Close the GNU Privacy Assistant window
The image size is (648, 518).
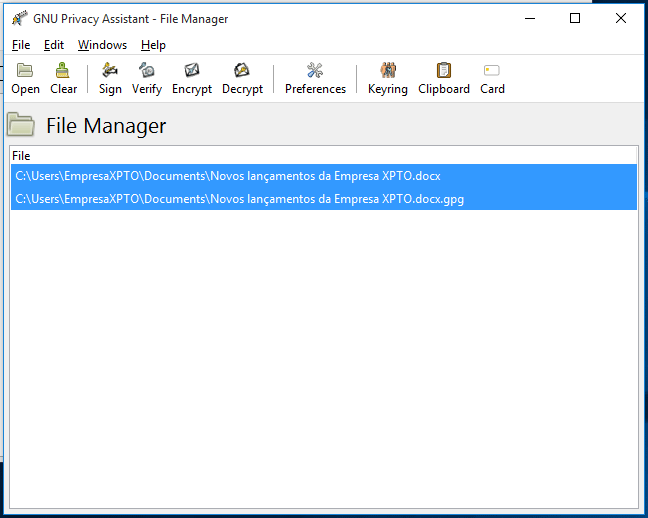pos(621,19)
